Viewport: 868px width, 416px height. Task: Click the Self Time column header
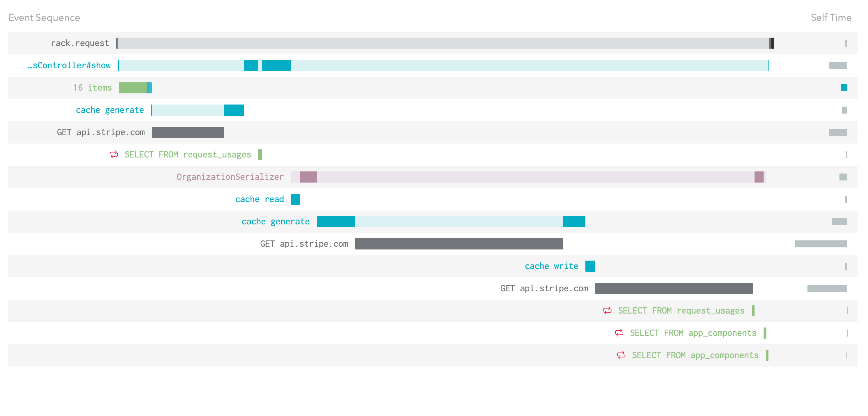tap(831, 17)
